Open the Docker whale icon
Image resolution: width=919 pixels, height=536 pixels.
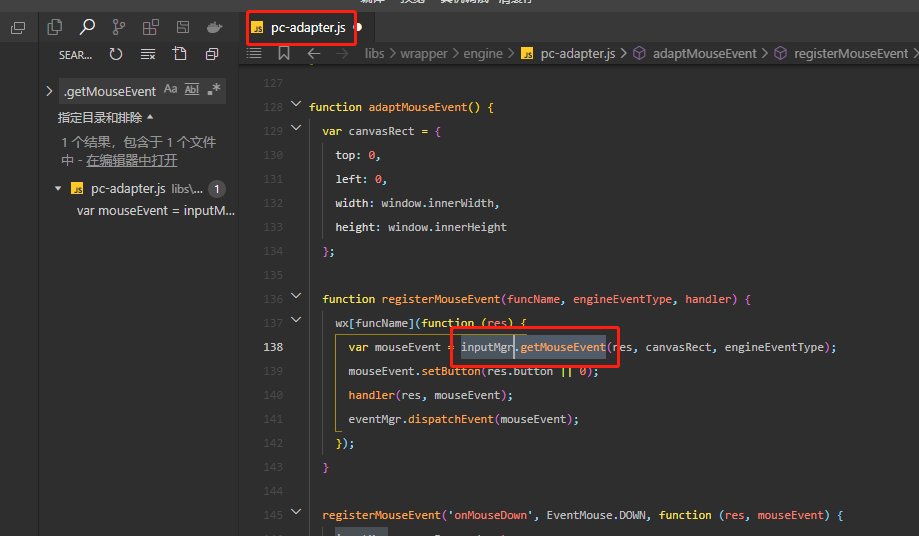(x=215, y=27)
